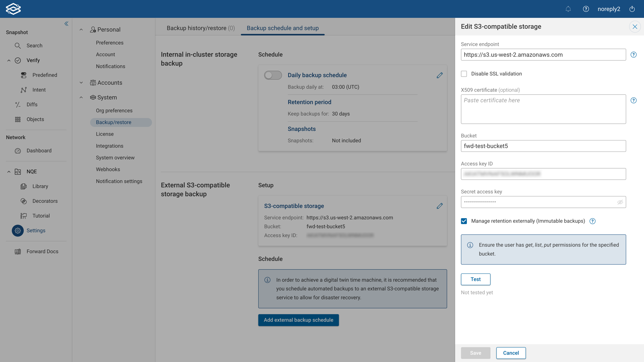644x362 pixels.
Task: Open Integrations under System settings
Action: click(x=109, y=146)
